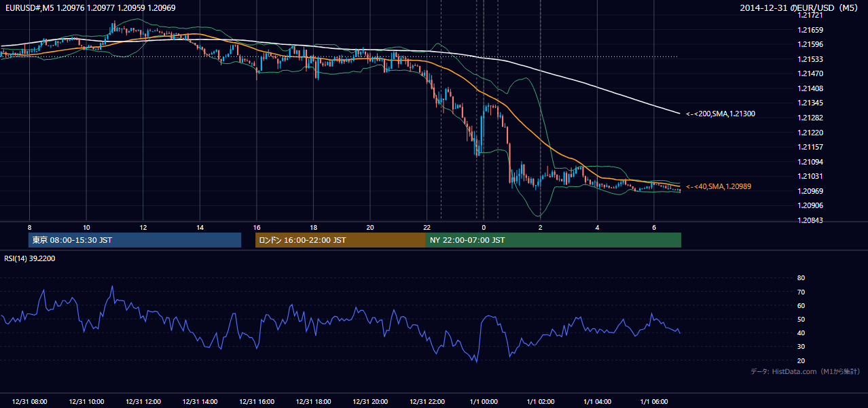868x408 pixels.
Task: Click the 12/31 16:00 time label
Action: click(x=257, y=401)
